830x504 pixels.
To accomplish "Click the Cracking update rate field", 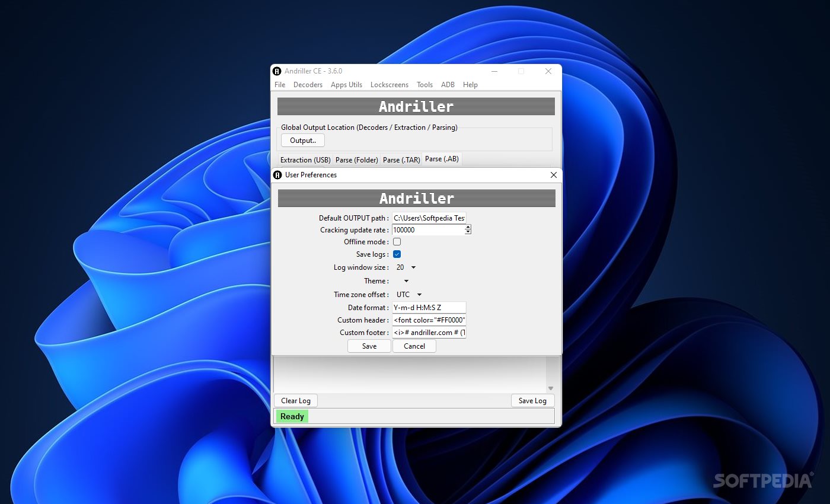I will pyautogui.click(x=428, y=230).
